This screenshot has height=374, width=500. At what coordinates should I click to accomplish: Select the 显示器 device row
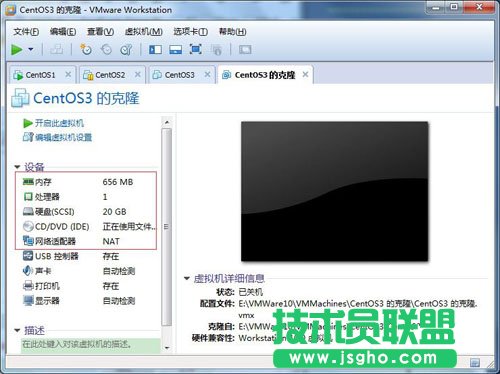[89, 301]
